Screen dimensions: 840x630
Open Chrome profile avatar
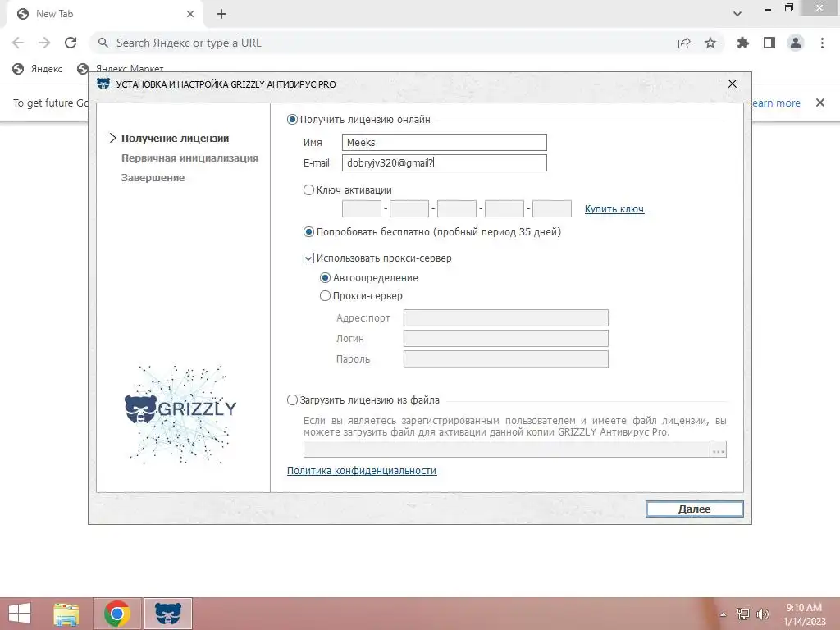(796, 43)
